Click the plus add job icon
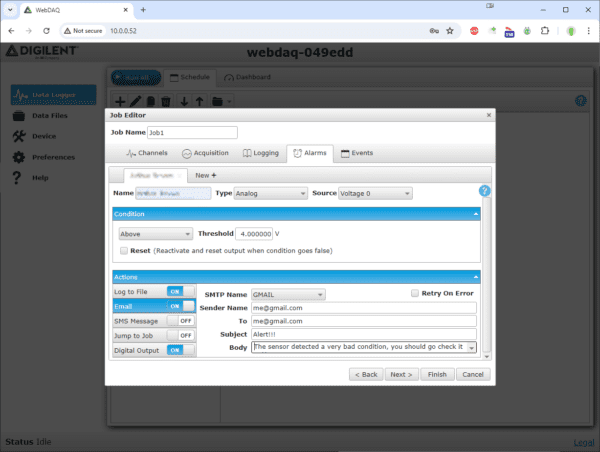The height and width of the screenshot is (452, 600). (120, 101)
